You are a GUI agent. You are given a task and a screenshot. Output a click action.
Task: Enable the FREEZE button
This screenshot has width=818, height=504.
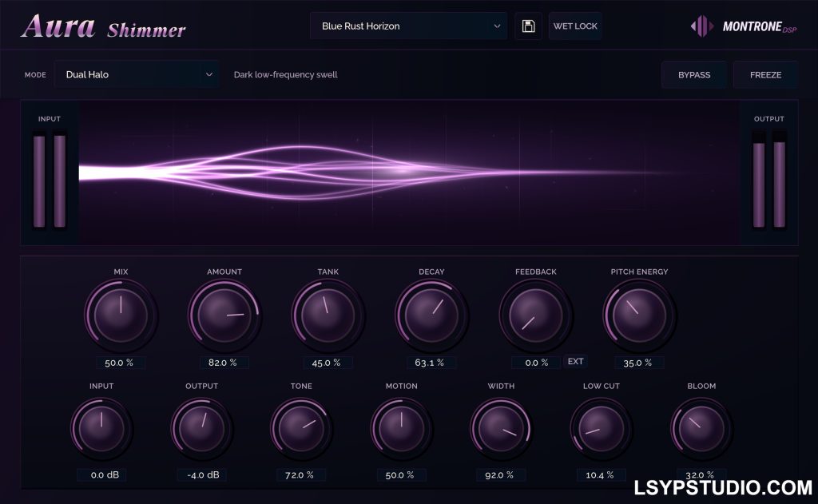[x=765, y=74]
